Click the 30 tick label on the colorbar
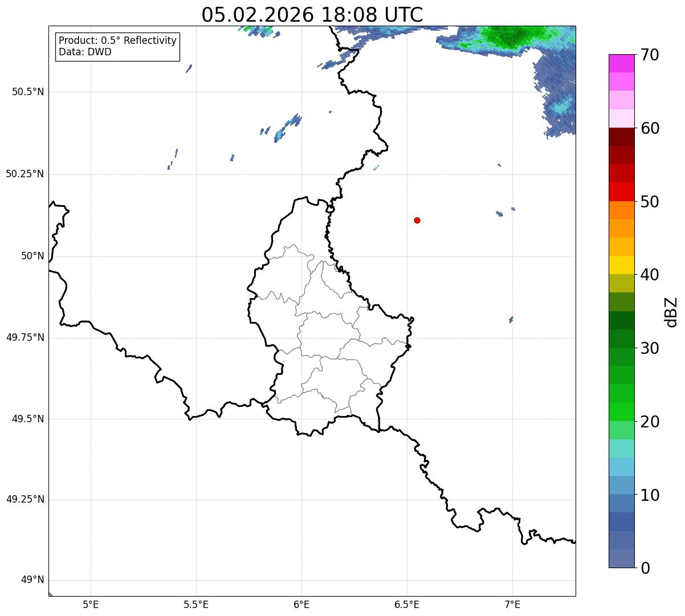 click(651, 348)
